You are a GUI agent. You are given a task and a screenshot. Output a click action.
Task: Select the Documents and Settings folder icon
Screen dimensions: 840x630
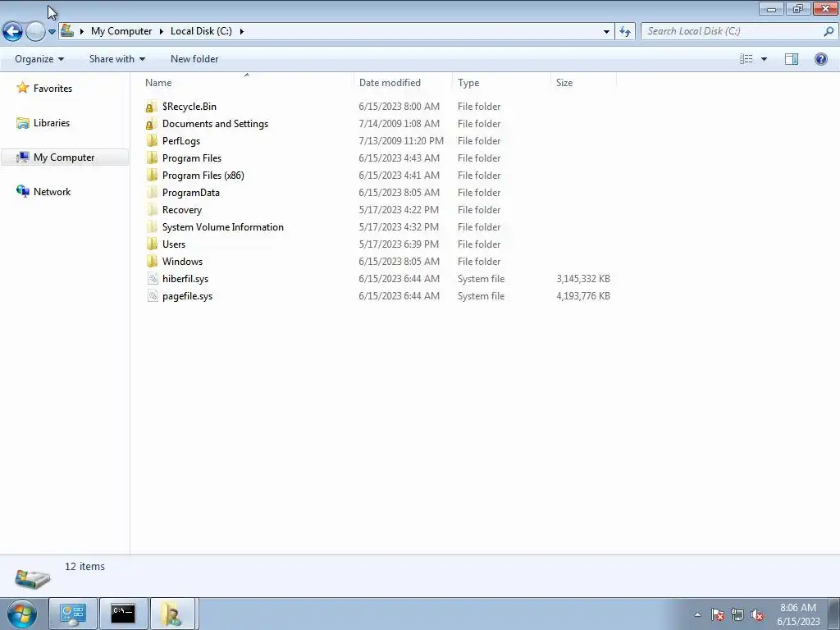coord(152,124)
